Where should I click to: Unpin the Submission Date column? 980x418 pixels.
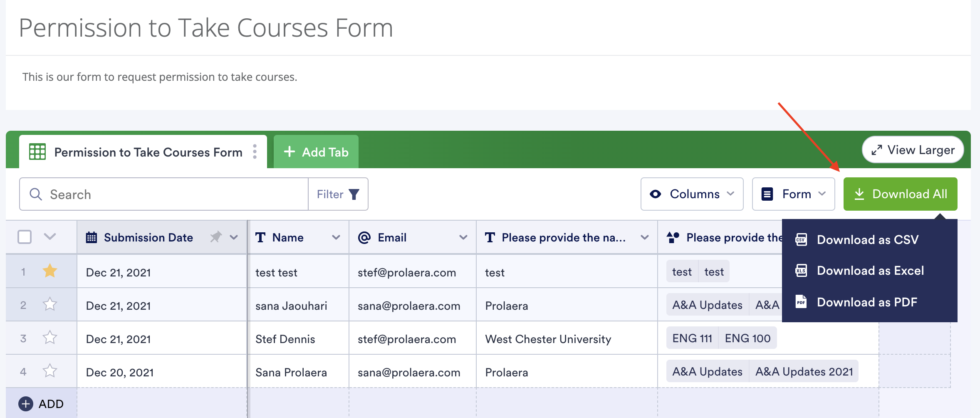point(216,237)
